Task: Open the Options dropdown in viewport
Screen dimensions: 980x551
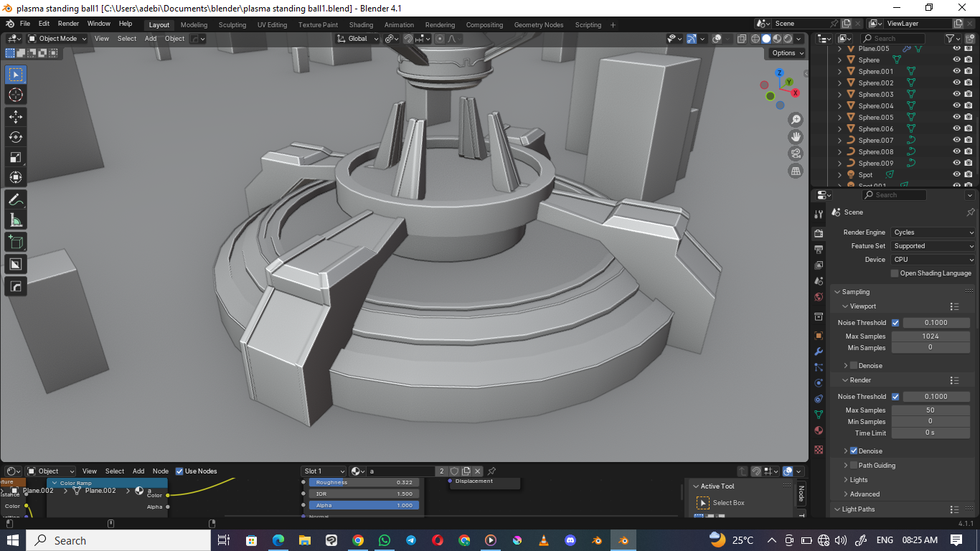Action: [x=787, y=53]
